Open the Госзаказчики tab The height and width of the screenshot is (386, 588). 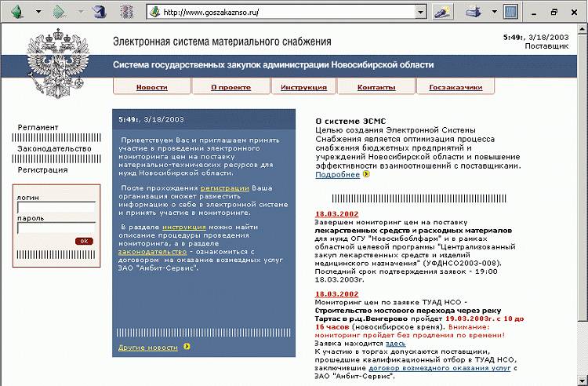coord(456,87)
